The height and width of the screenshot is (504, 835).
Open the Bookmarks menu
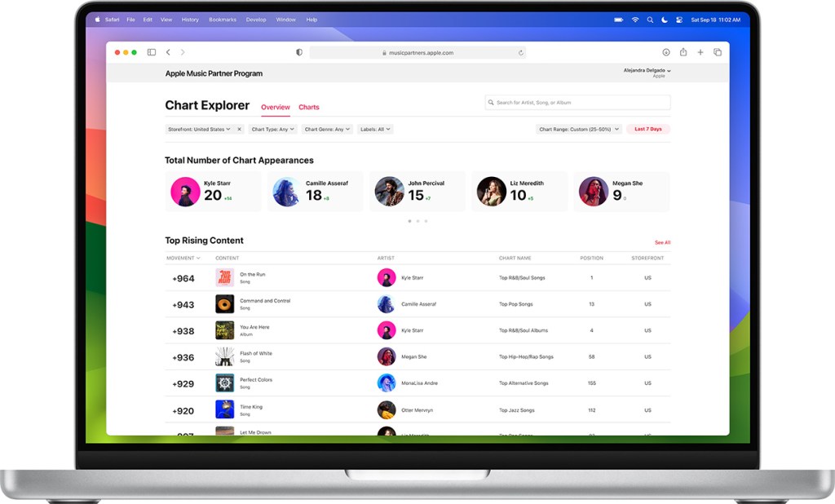point(223,20)
